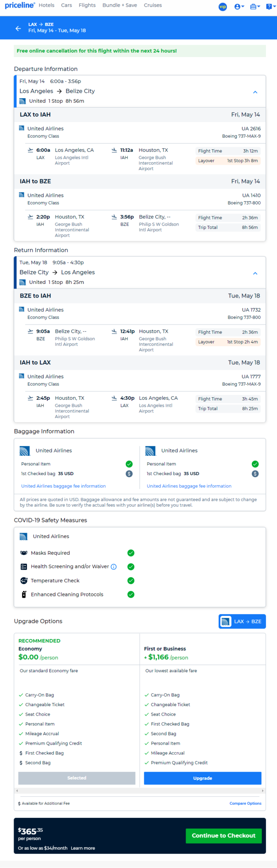The width and height of the screenshot is (277, 868).
Task: Click the green check for left Personal Item
Action: coord(129,464)
